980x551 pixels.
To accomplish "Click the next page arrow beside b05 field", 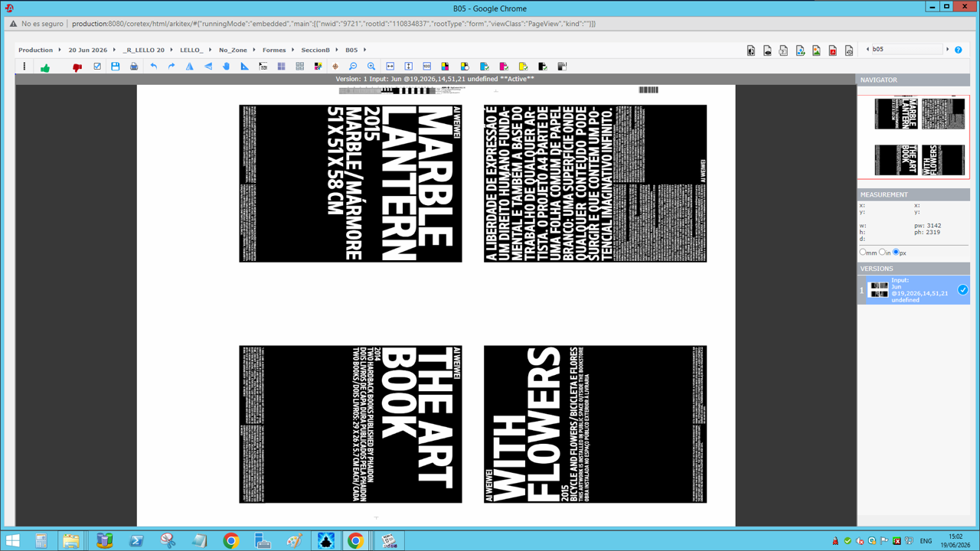I will (948, 50).
